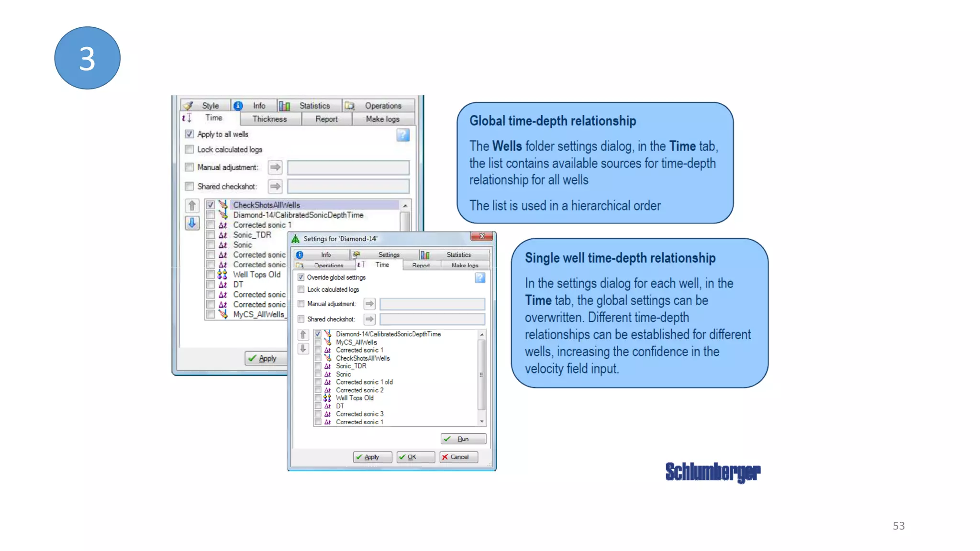The image size is (980, 551).
Task: Click arrow button beside Shared checkshot in Wells dialog
Action: pyautogui.click(x=275, y=186)
